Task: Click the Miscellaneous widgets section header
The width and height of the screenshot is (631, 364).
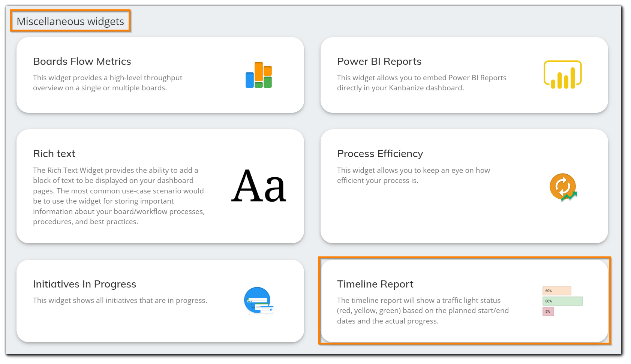Action: (70, 21)
